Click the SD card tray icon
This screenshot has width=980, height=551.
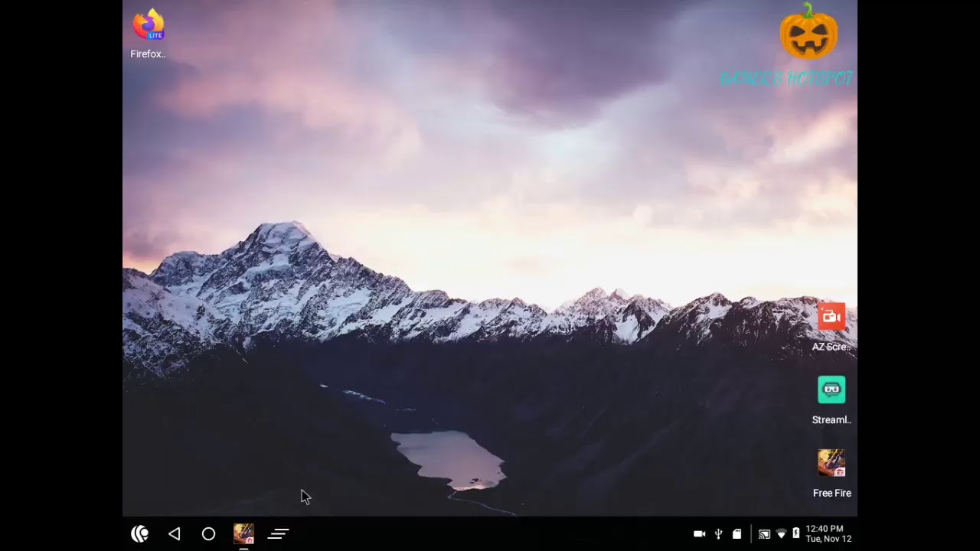pos(737,534)
